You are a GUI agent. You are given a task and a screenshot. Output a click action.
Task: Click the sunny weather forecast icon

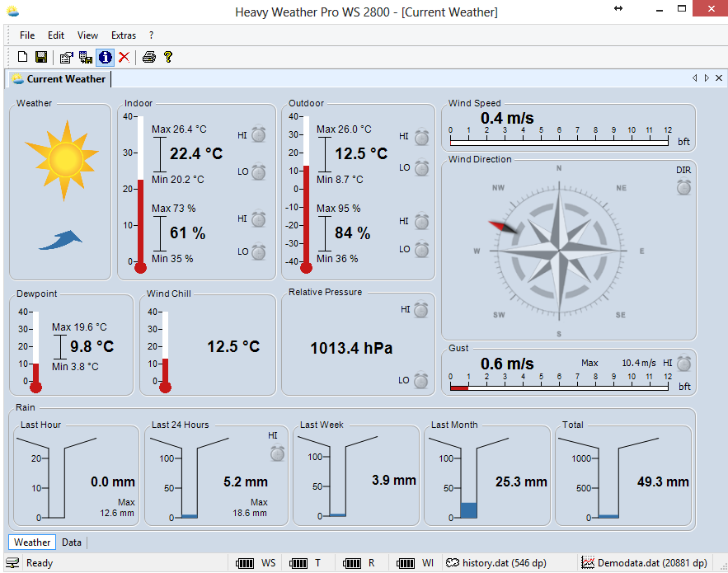click(63, 160)
